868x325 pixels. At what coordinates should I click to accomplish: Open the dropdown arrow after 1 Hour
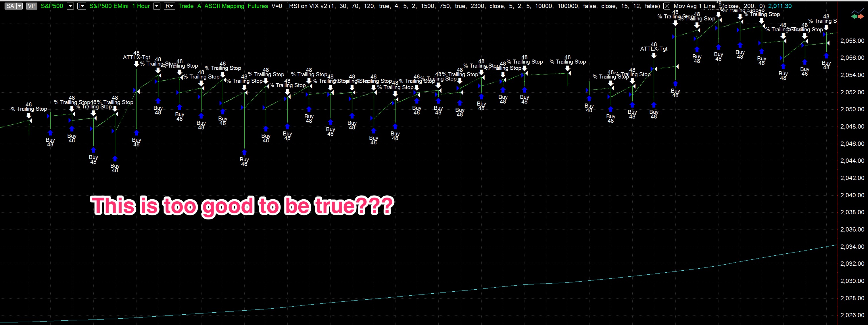[157, 6]
